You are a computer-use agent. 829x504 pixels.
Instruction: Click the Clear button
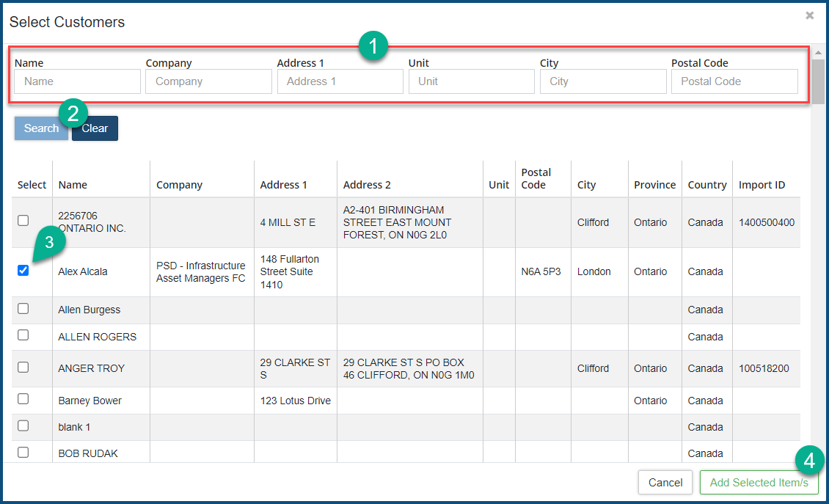(x=95, y=128)
